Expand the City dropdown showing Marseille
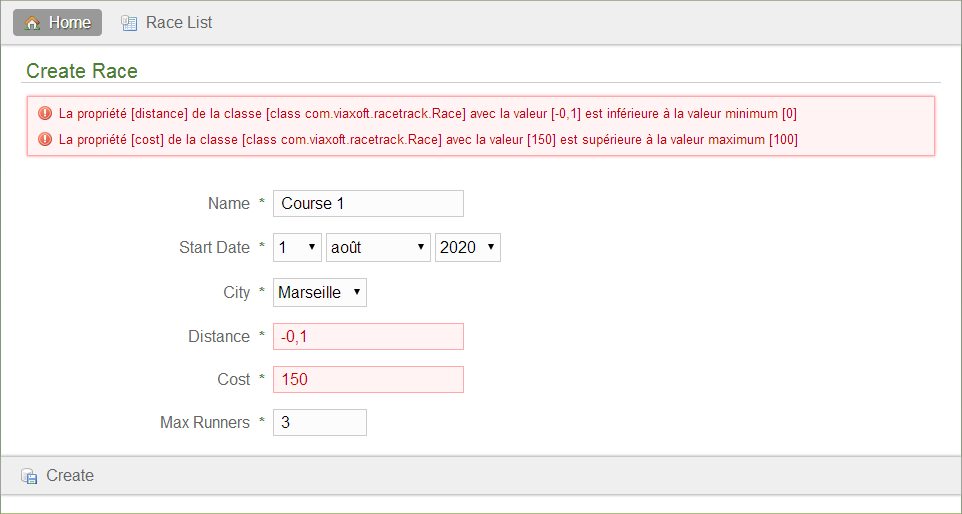 (320, 293)
